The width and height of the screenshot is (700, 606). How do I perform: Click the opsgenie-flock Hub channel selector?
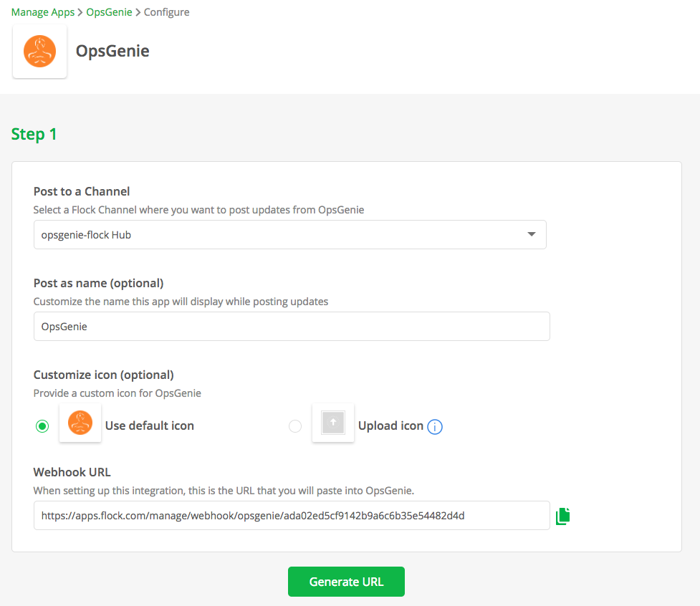(289, 235)
